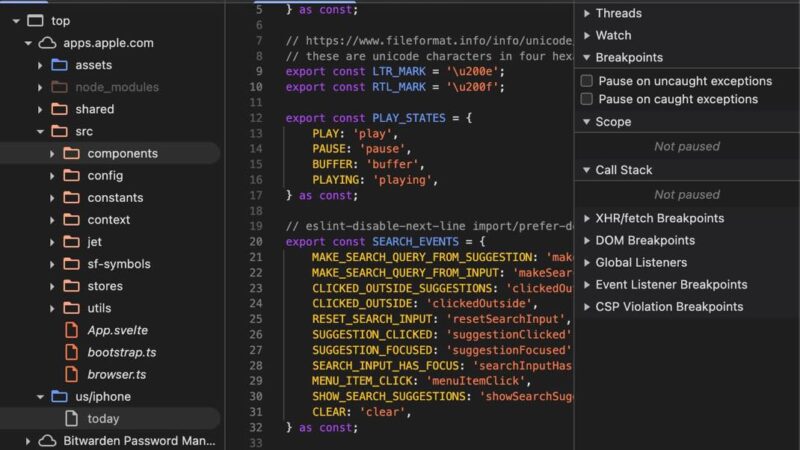Viewport: 800px width, 450px height.
Task: Click the LTR_MARK constant name
Action: coord(399,71)
